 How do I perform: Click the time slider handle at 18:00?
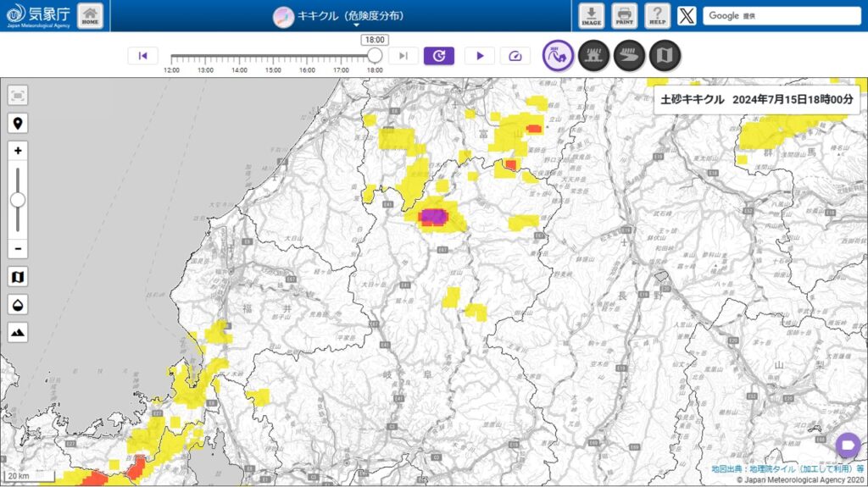375,55
